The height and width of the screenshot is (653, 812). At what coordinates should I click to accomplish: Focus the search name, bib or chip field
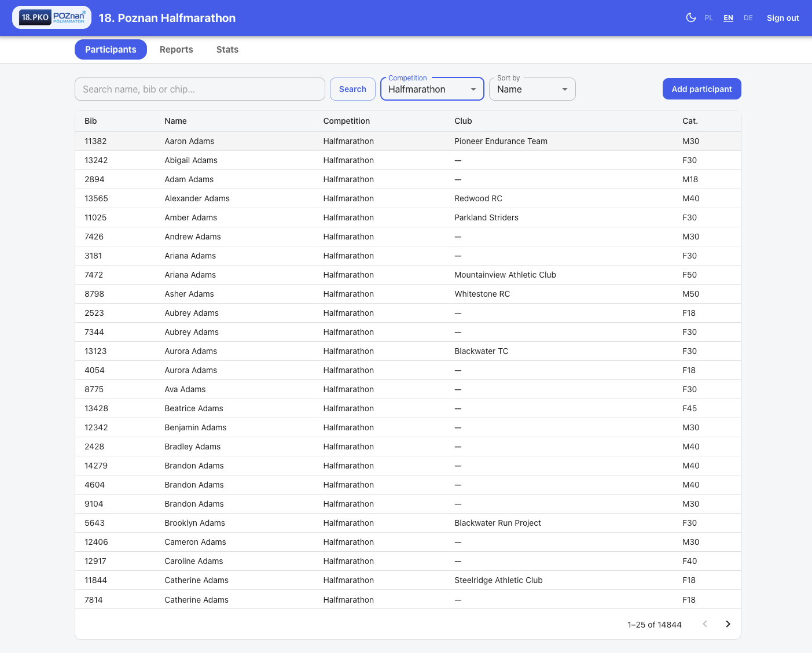tap(200, 89)
